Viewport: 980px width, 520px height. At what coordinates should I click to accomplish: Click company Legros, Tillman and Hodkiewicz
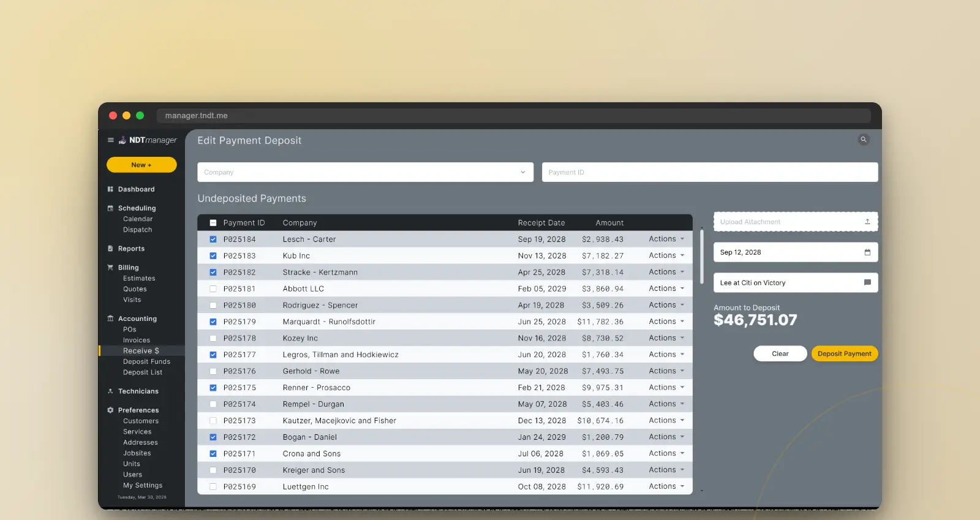[x=341, y=355]
